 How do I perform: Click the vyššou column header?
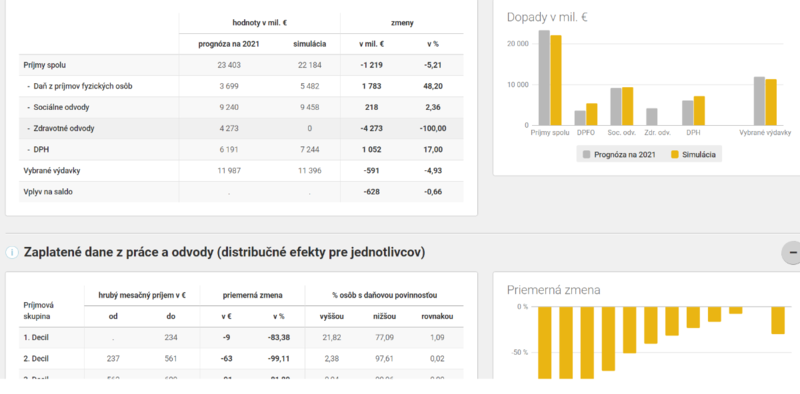click(333, 316)
